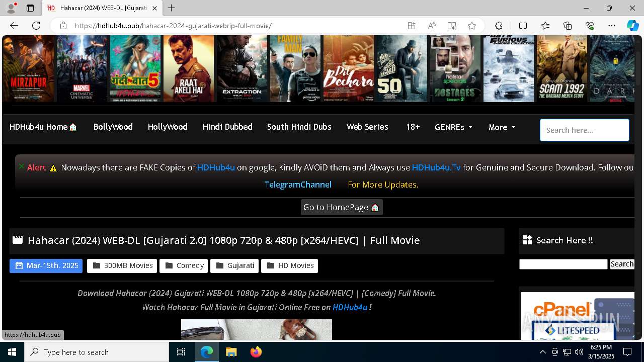Click the browser Back arrow
The image size is (644, 362).
pyautogui.click(x=14, y=26)
